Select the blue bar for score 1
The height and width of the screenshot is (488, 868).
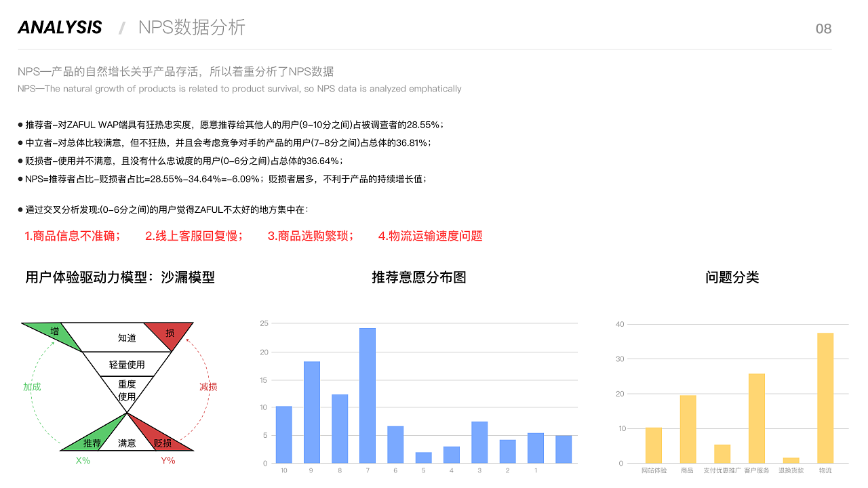pyautogui.click(x=536, y=448)
